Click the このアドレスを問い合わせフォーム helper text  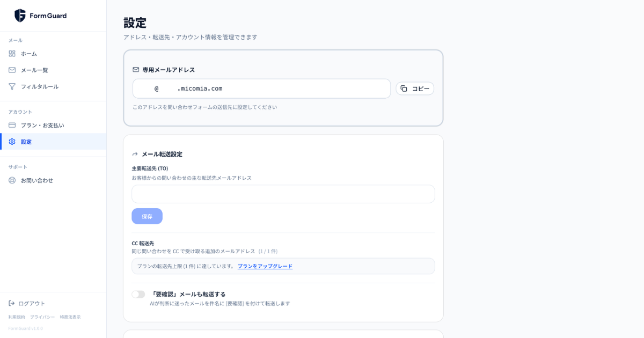[205, 107]
